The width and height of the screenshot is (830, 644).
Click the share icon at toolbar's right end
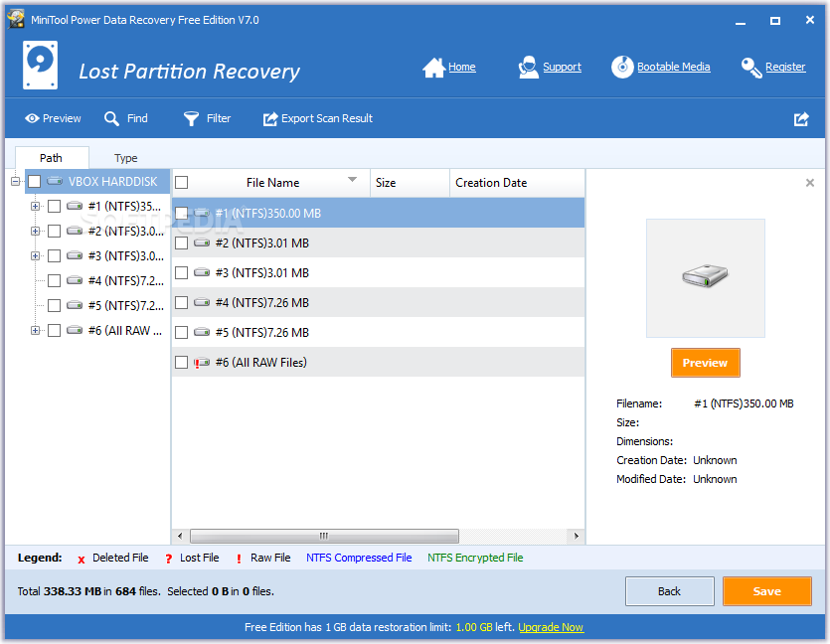801,119
